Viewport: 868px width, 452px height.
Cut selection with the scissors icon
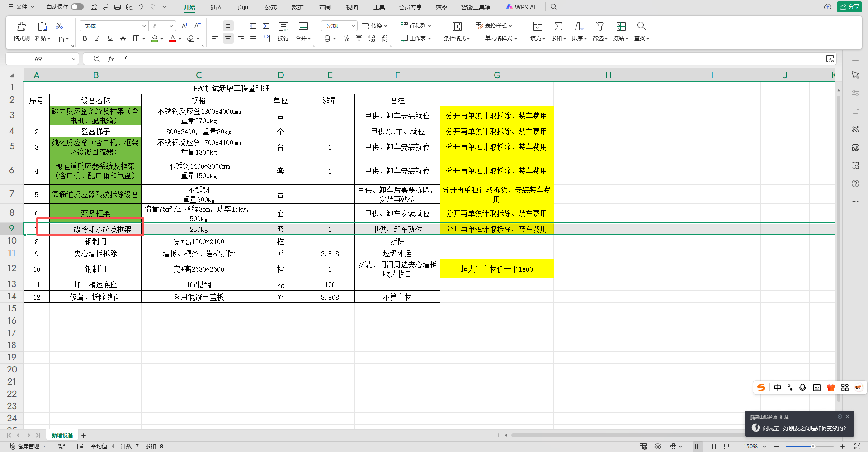click(59, 26)
